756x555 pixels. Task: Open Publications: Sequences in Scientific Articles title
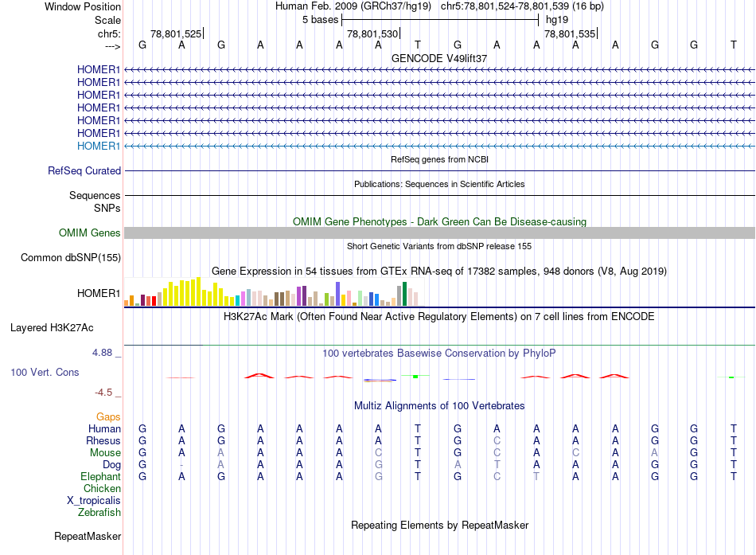(439, 184)
